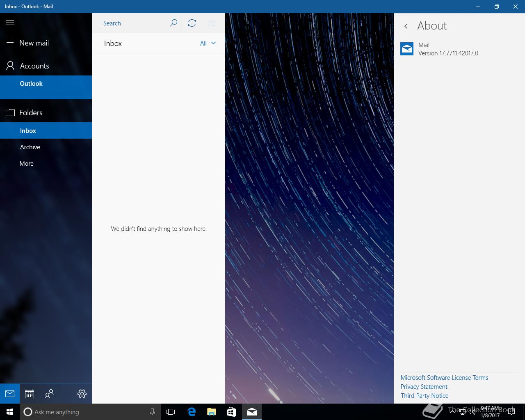Open Privacy Statement link

tap(424, 387)
